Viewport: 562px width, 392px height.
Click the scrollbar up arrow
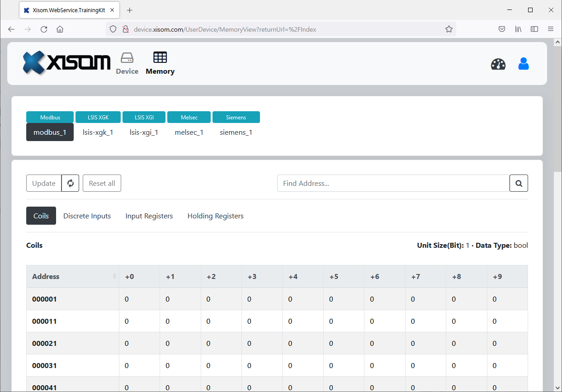[x=557, y=42]
